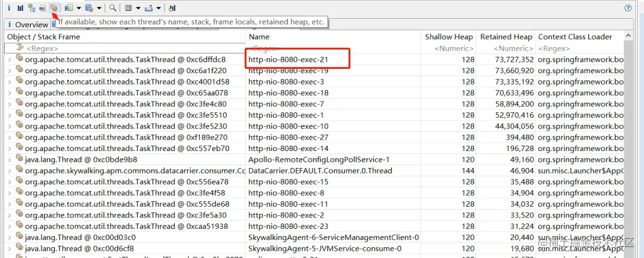This screenshot has height=258, width=644.
Task: Click the Export results icon
Action: [x=149, y=8]
